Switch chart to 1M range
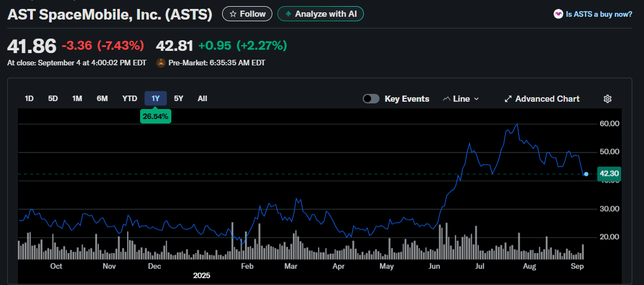644x285 pixels. pyautogui.click(x=77, y=98)
